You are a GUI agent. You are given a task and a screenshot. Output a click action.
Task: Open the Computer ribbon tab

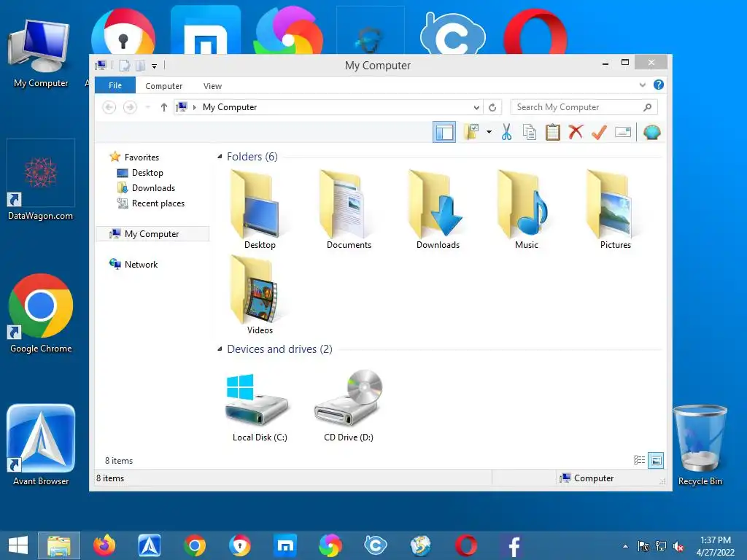163,86
